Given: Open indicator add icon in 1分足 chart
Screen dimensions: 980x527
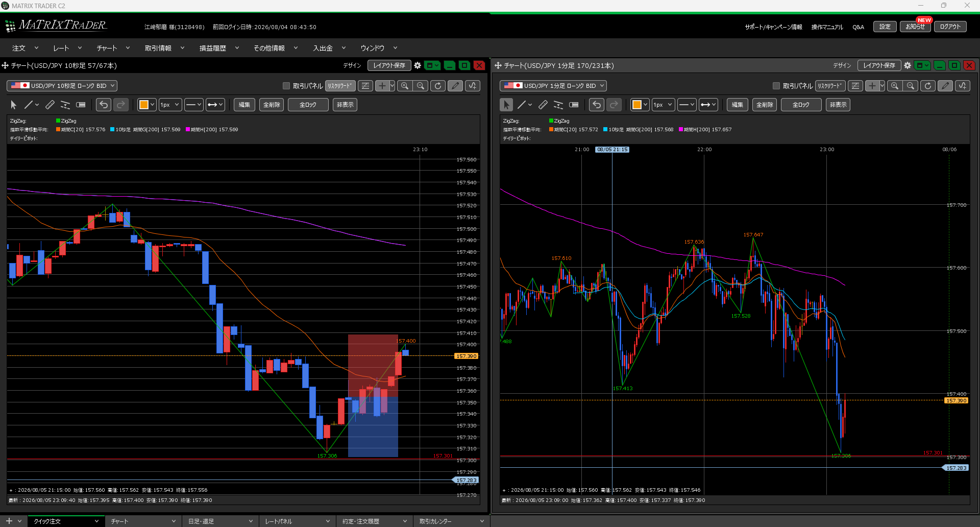Looking at the screenshot, I should (x=963, y=86).
